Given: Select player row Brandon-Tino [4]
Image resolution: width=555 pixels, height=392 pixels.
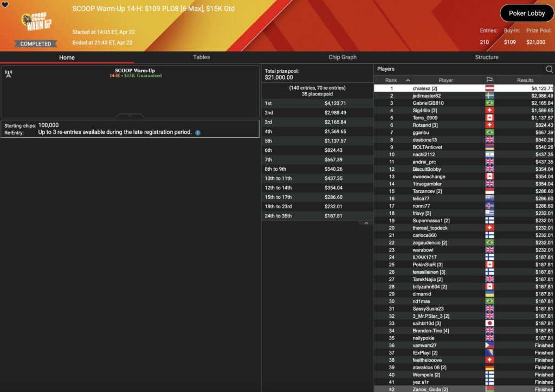Looking at the screenshot, I should [x=464, y=331].
